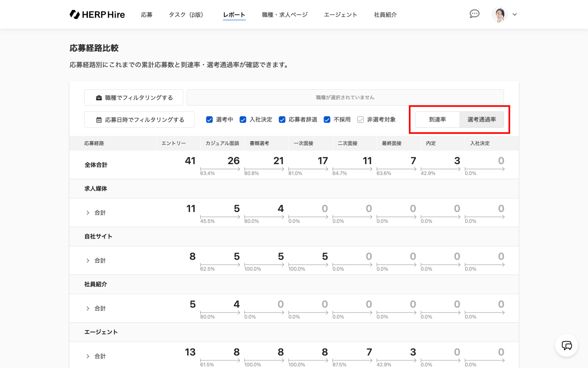
Task: Enable the 非選考対象 checkbox
Action: click(x=360, y=120)
